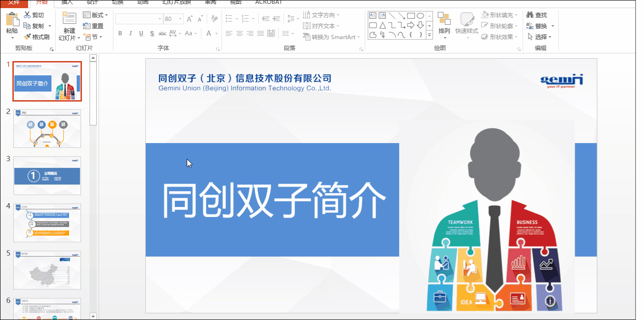Pick the triangle shape in shapes gallery
This screenshot has height=320, width=644.
click(382, 25)
